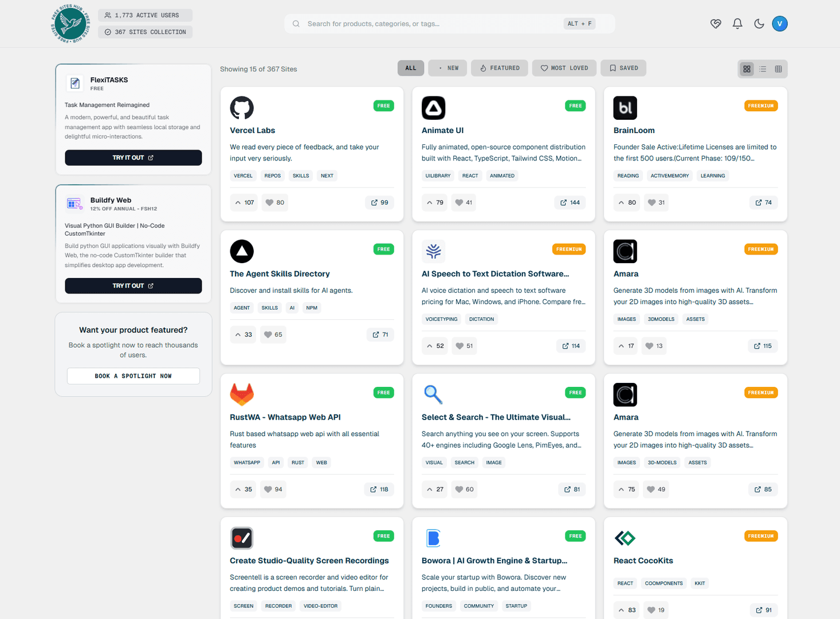Click the Showing 15 of 367 Sites text

click(x=258, y=69)
